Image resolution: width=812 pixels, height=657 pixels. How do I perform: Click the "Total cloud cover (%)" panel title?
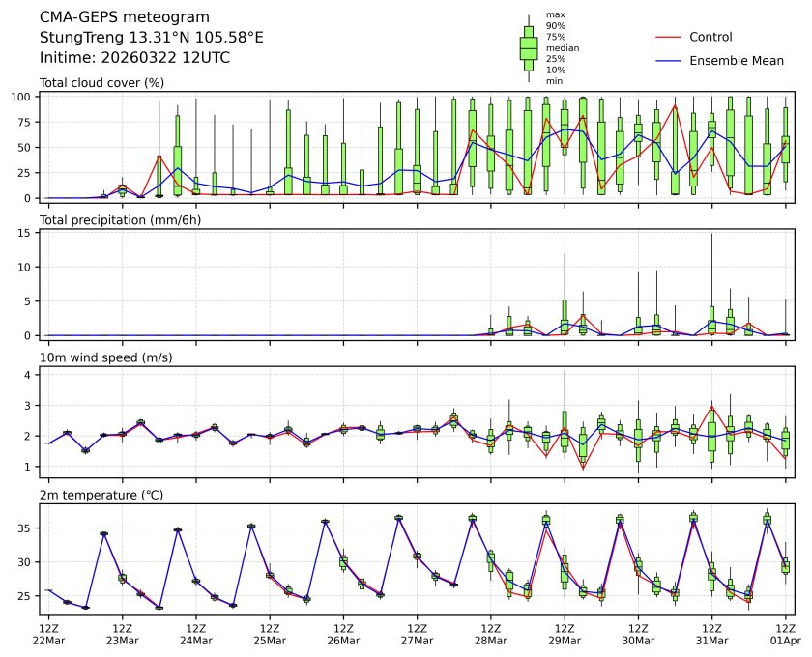101,83
